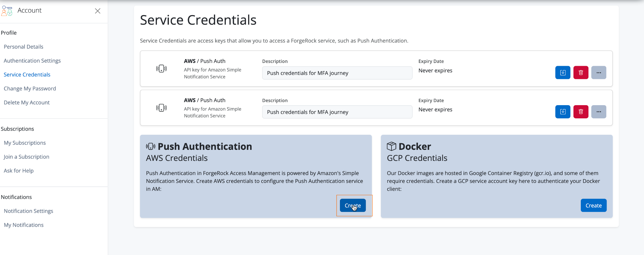The width and height of the screenshot is (644, 255).
Task: Click first row 'AWS / Push Auth' title
Action: point(205,61)
